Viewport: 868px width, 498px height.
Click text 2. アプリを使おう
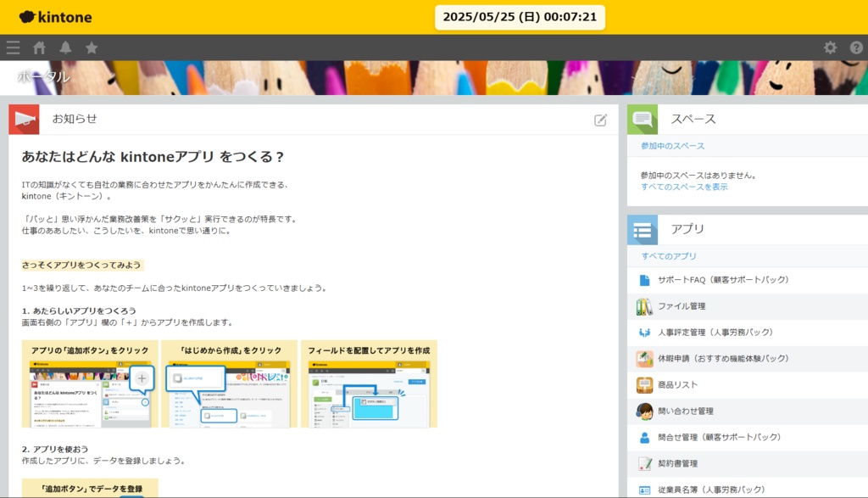[x=55, y=450]
